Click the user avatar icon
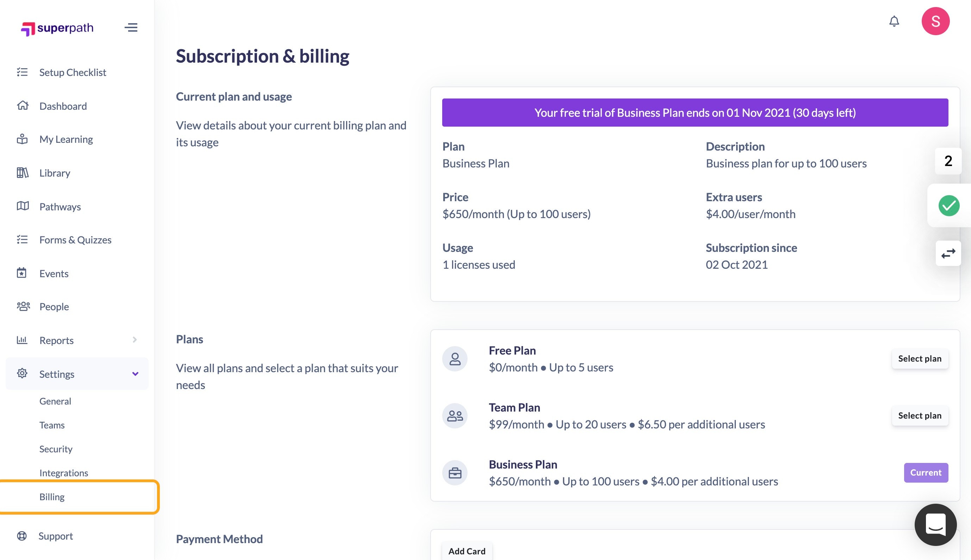The width and height of the screenshot is (971, 560). 935,21
